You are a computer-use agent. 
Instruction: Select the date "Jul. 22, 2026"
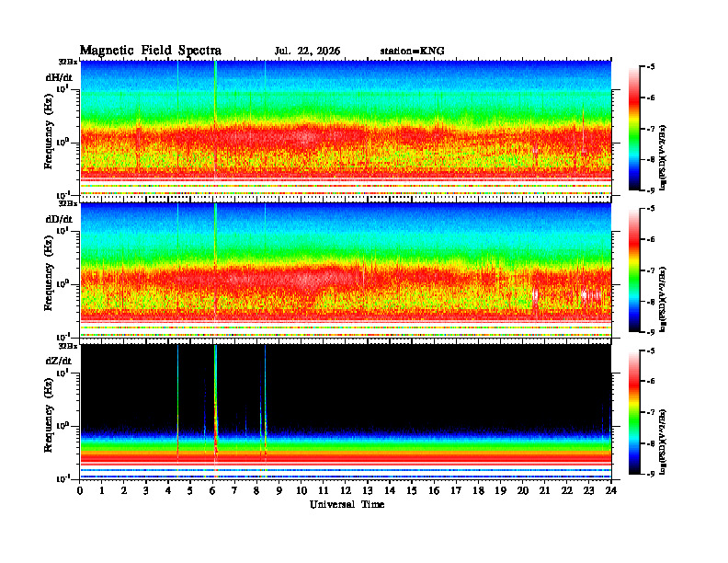pyautogui.click(x=307, y=52)
